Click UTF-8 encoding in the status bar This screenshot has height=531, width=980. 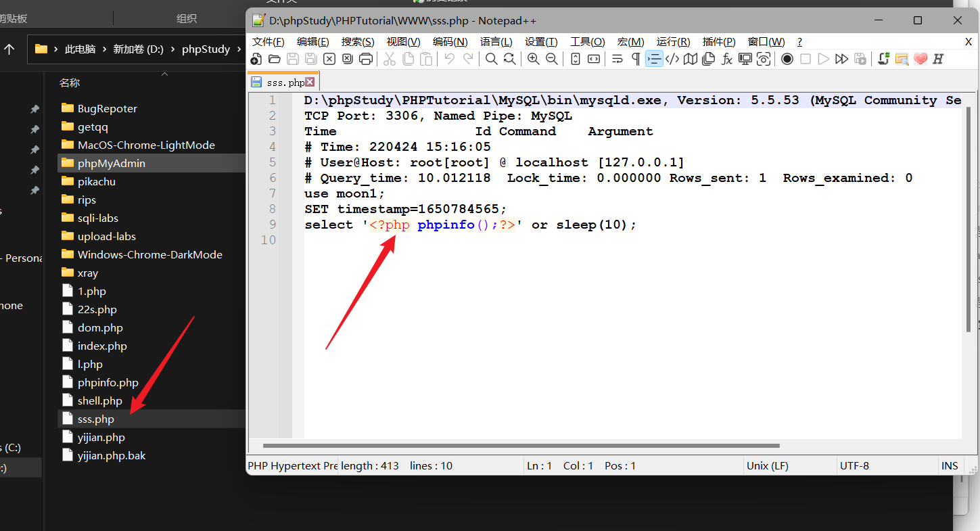click(x=854, y=465)
